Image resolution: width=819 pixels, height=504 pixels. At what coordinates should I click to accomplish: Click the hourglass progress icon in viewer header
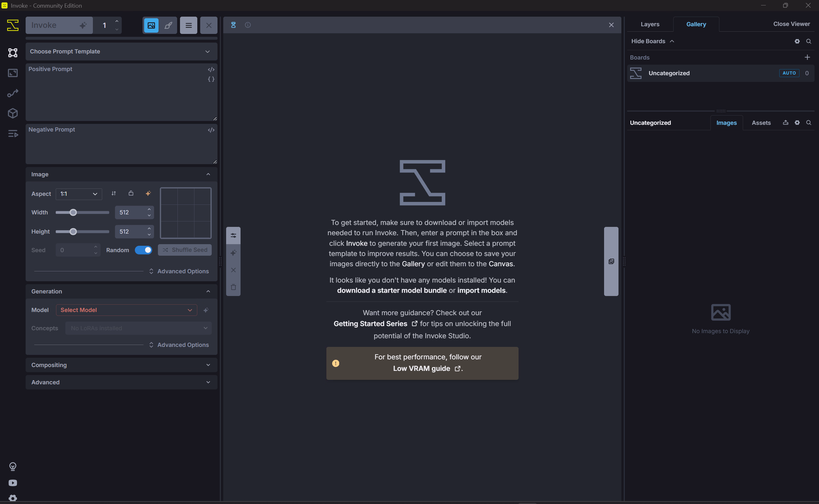pos(233,25)
